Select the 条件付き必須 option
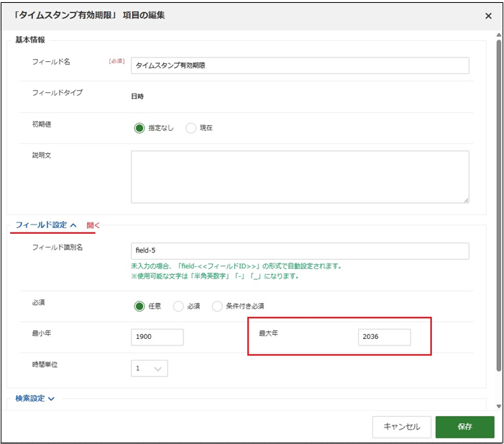Image resolution: width=504 pixels, height=444 pixels. 217,305
